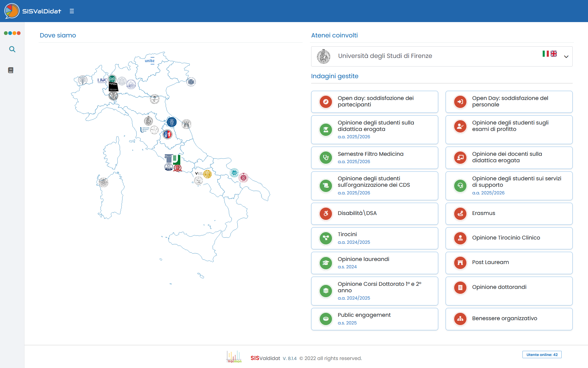Click the Erasmus icon
The image size is (588, 368).
(x=460, y=213)
